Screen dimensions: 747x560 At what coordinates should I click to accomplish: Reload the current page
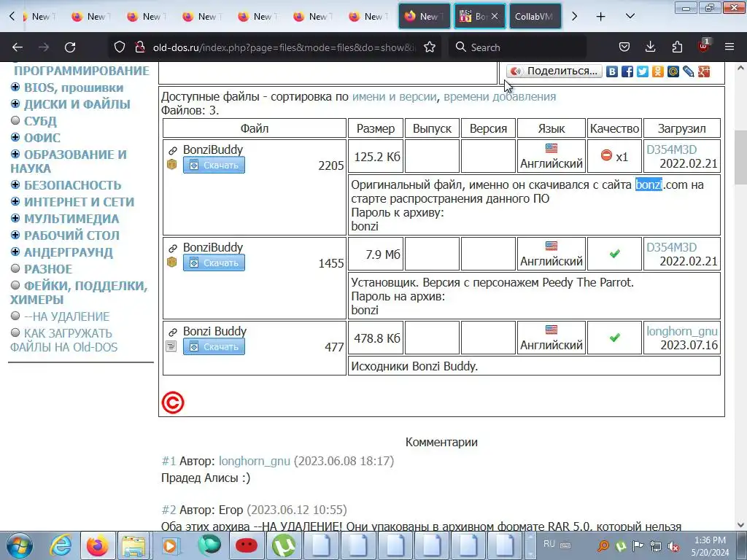click(x=70, y=47)
